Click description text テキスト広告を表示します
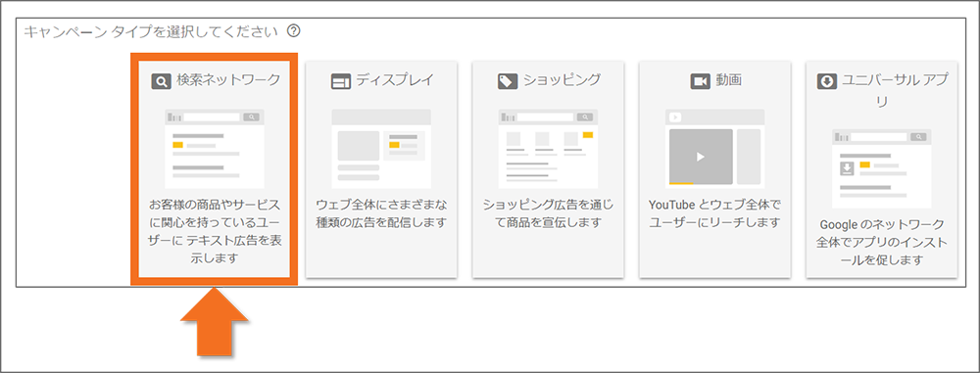The height and width of the screenshot is (373, 980). coord(215,231)
